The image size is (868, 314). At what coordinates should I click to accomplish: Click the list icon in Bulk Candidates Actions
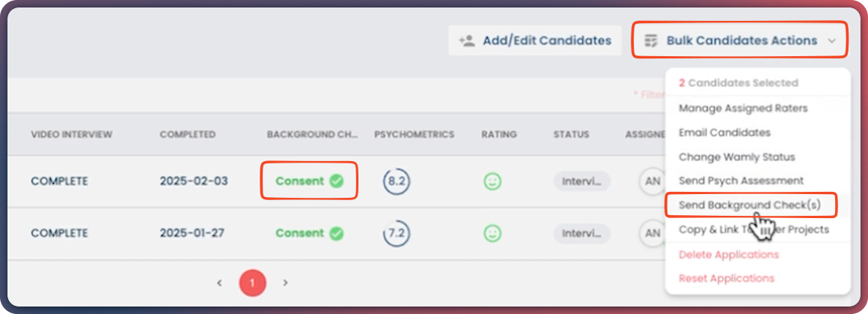pos(651,40)
